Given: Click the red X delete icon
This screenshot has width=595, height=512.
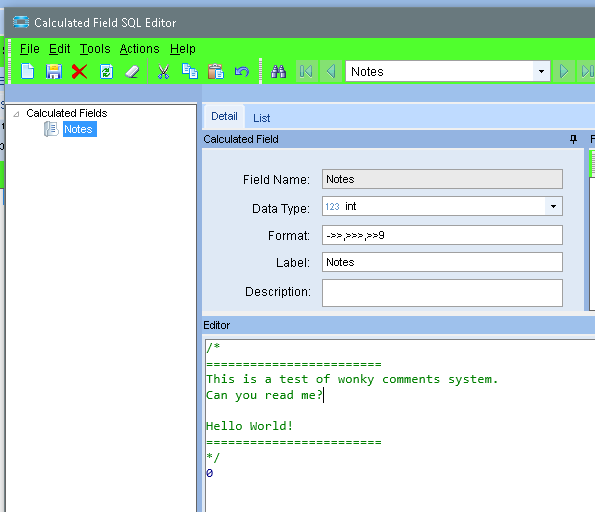Looking at the screenshot, I should coord(79,71).
